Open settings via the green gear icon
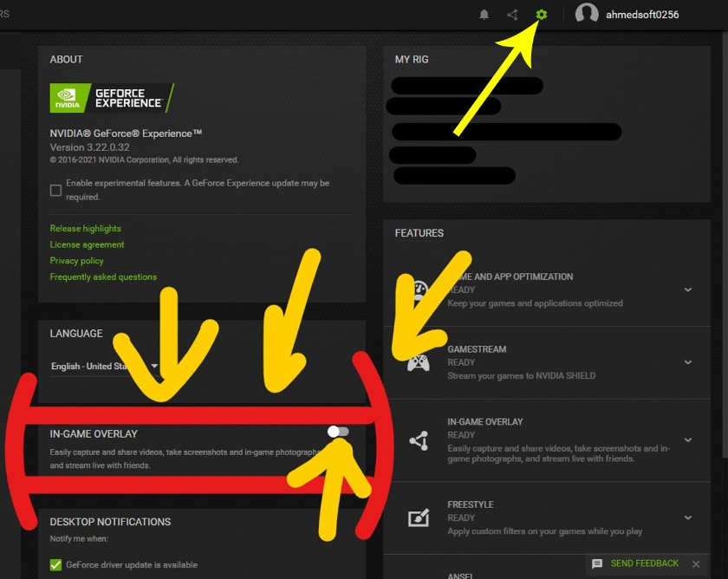This screenshot has width=728, height=579. pos(542,15)
